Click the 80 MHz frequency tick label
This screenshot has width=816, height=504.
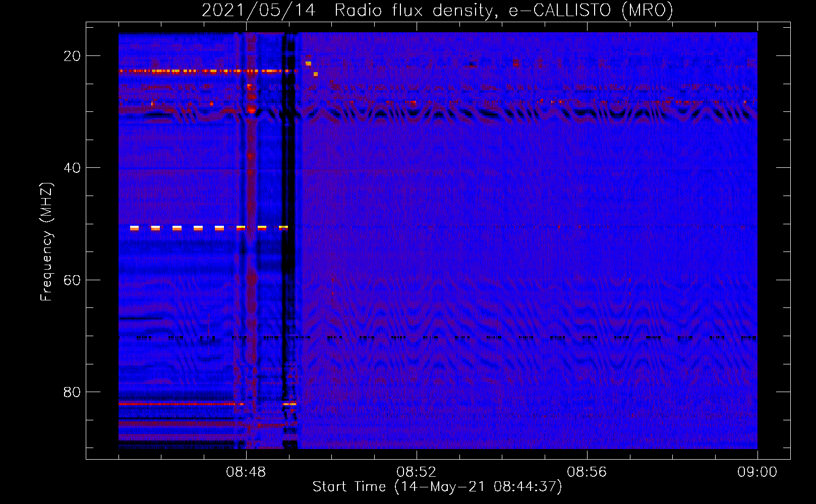tap(72, 392)
